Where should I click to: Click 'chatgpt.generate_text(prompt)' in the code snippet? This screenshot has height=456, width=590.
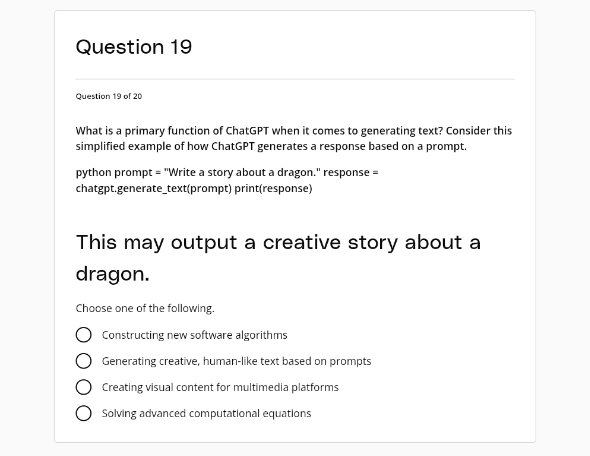pyautogui.click(x=154, y=188)
